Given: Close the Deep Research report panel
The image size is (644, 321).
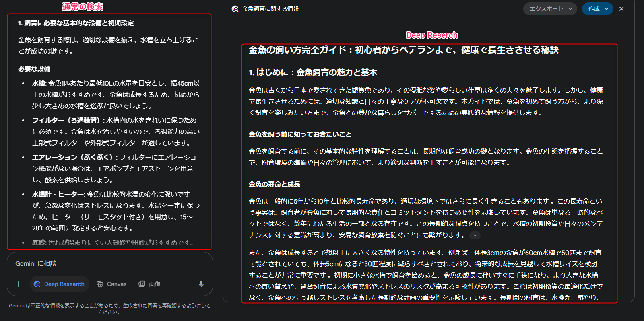Looking at the screenshot, I should (621, 9).
